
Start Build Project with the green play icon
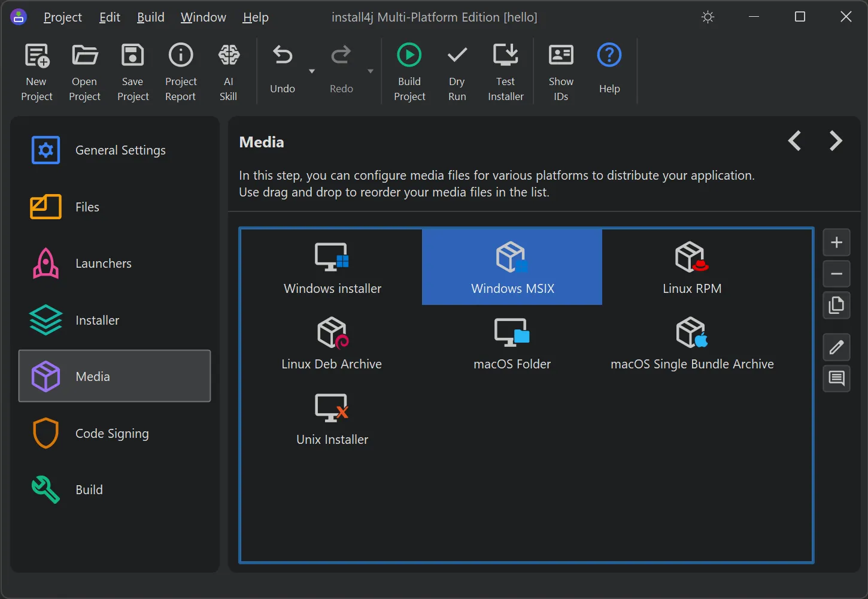coord(409,55)
